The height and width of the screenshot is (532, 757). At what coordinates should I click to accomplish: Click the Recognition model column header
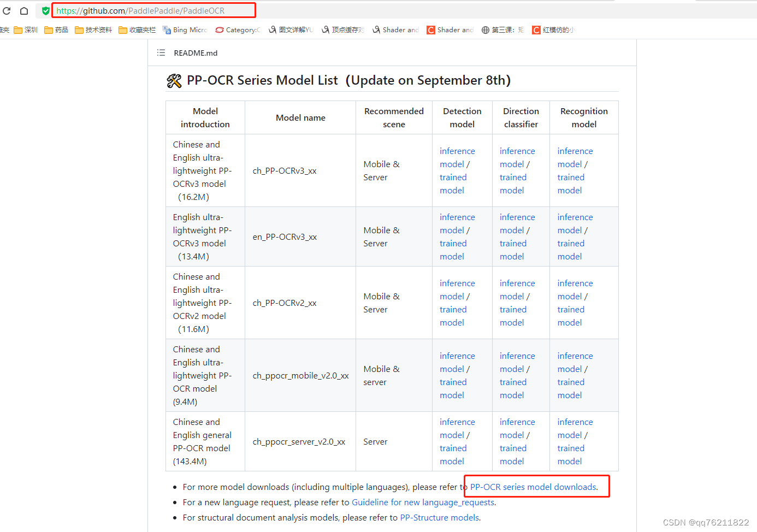tap(584, 117)
